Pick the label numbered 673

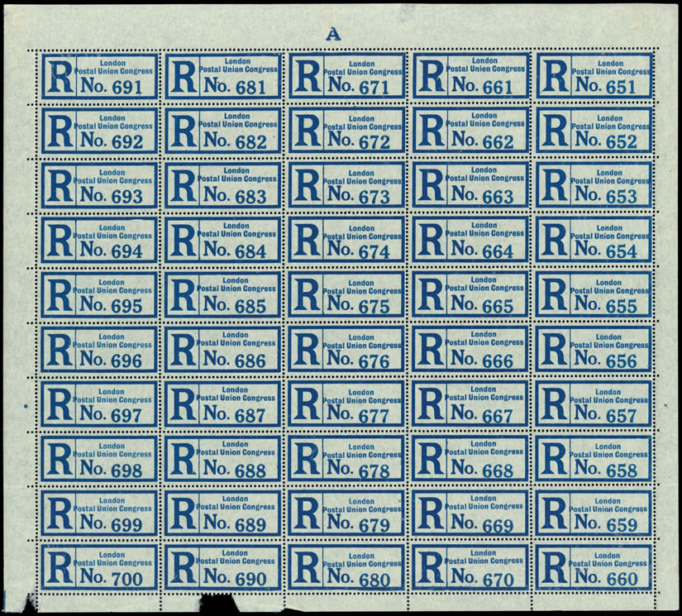click(346, 186)
